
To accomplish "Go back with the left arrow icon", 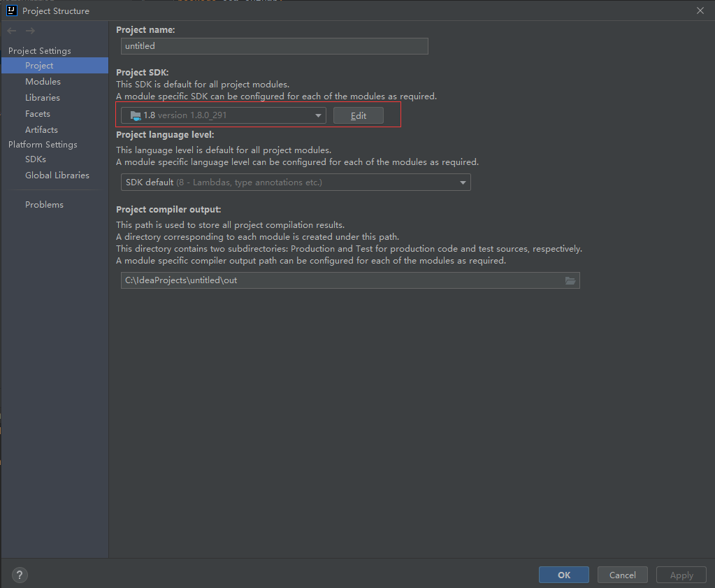I will 12,31.
